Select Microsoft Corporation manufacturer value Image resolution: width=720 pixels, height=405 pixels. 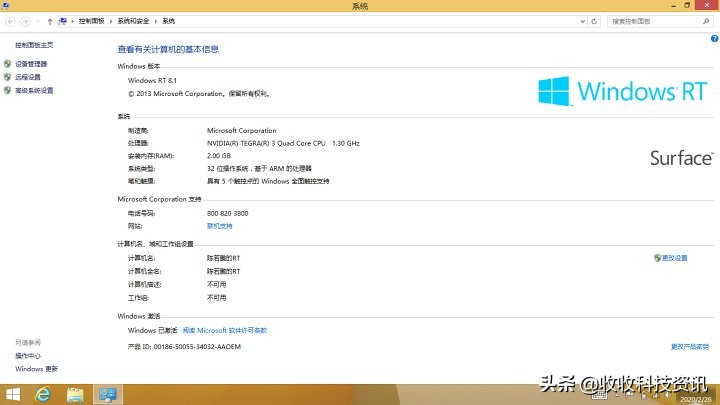pos(242,130)
